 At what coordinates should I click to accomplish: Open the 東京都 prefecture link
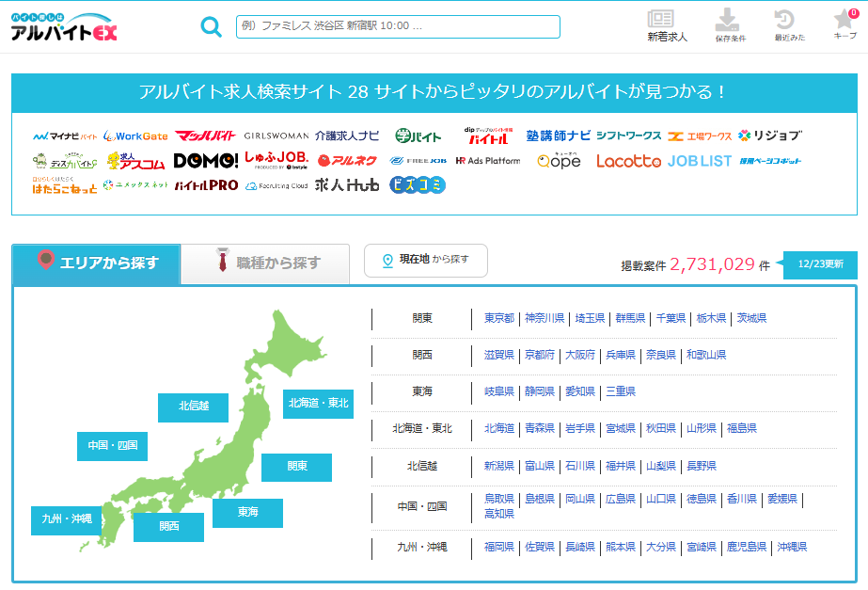[498, 318]
